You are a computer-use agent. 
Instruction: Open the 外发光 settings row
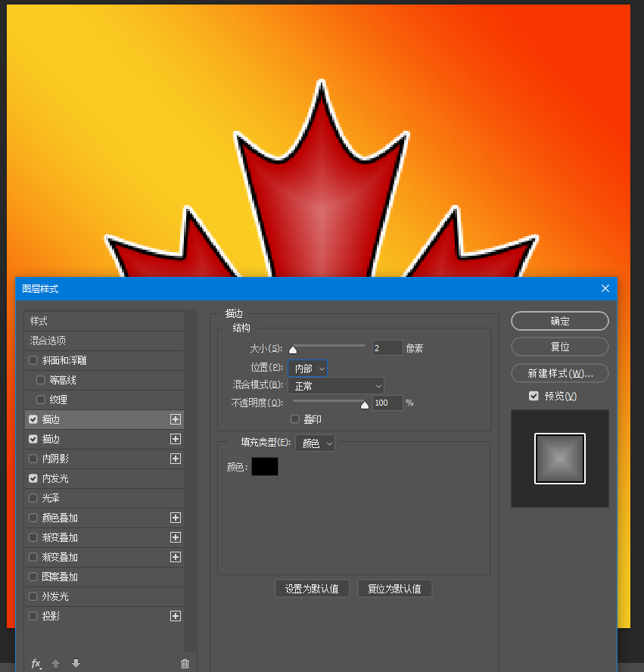(104, 596)
